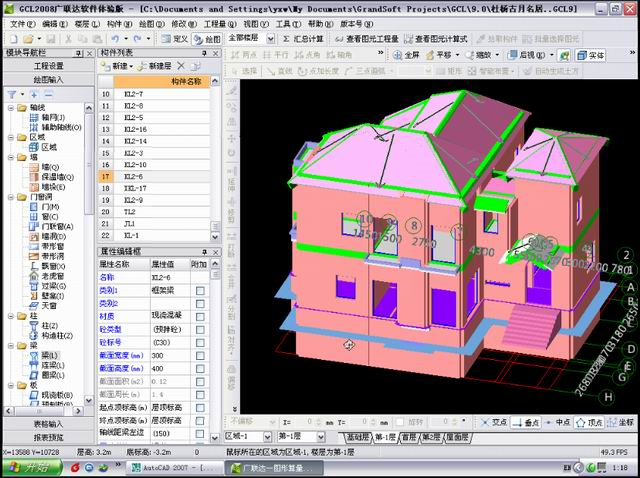Toggle the 实体 solid display button
This screenshot has height=478, width=640.
[x=591, y=55]
